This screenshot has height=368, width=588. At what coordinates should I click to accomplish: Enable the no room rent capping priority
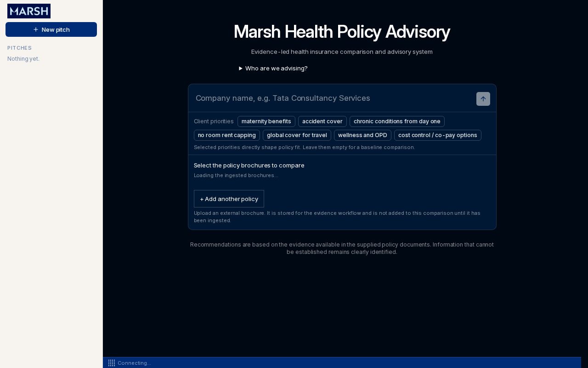pyautogui.click(x=227, y=135)
